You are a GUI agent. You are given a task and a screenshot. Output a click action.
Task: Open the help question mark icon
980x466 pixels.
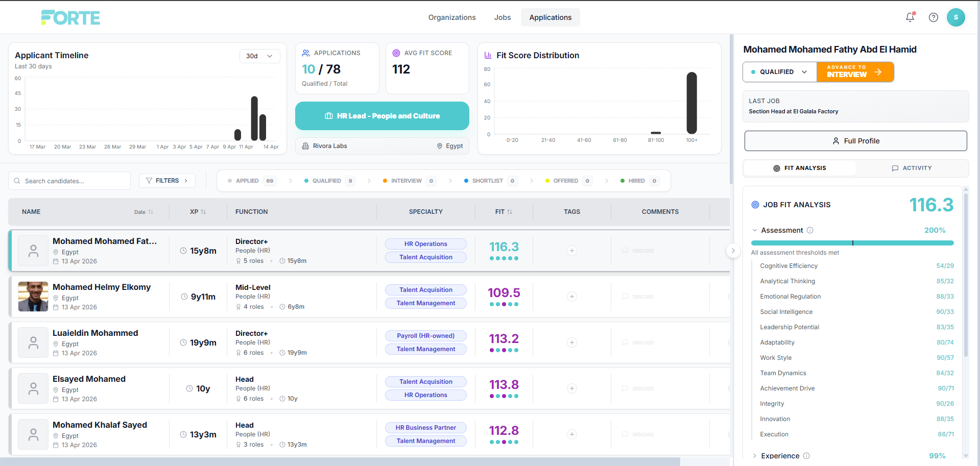pos(934,17)
